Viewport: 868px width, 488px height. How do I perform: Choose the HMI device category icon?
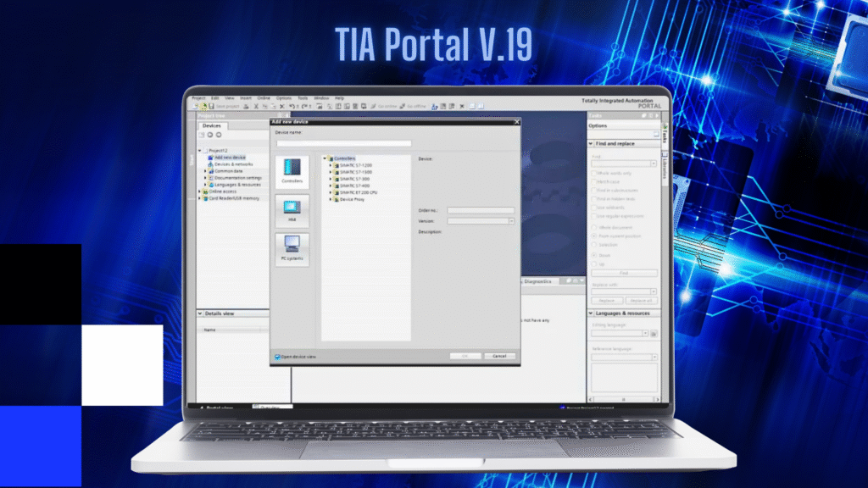(292, 209)
